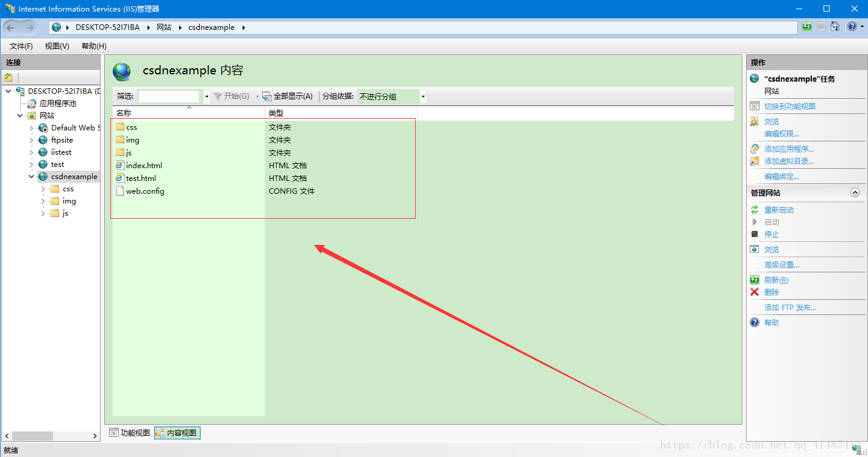Click the back navigation arrow button
868x457 pixels.
(10, 27)
